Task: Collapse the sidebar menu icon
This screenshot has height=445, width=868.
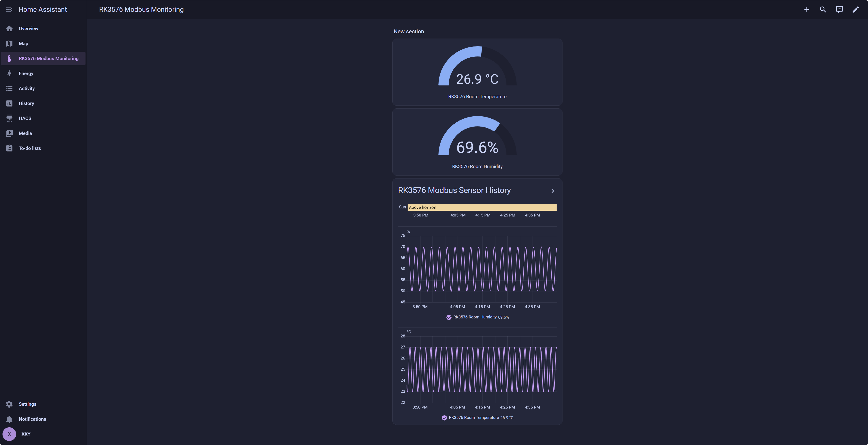Action: 9,10
